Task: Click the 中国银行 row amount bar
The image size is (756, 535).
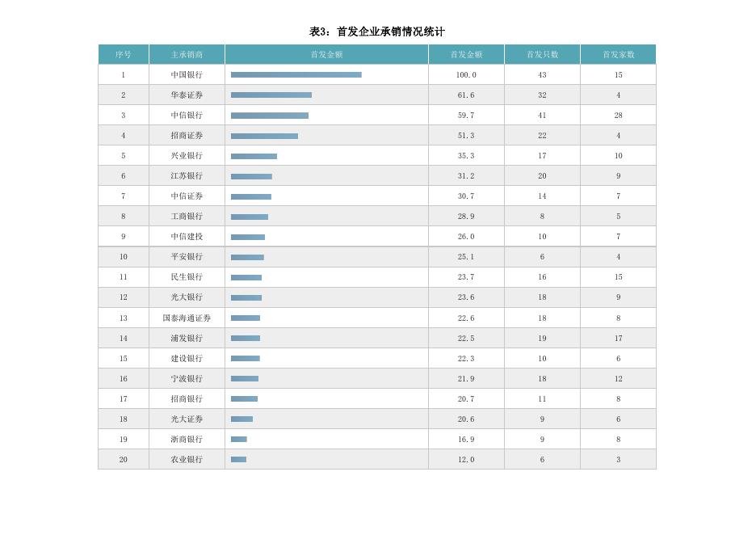Action: pyautogui.click(x=296, y=75)
